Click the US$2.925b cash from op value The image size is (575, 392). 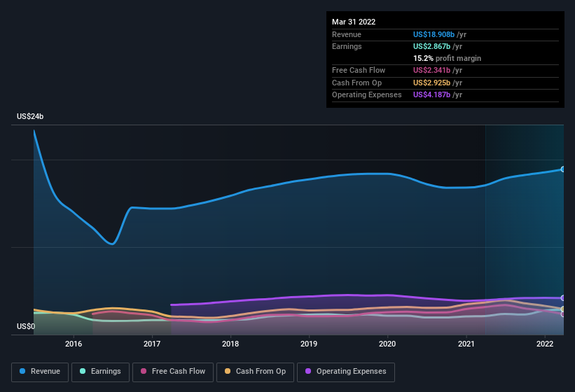click(431, 83)
